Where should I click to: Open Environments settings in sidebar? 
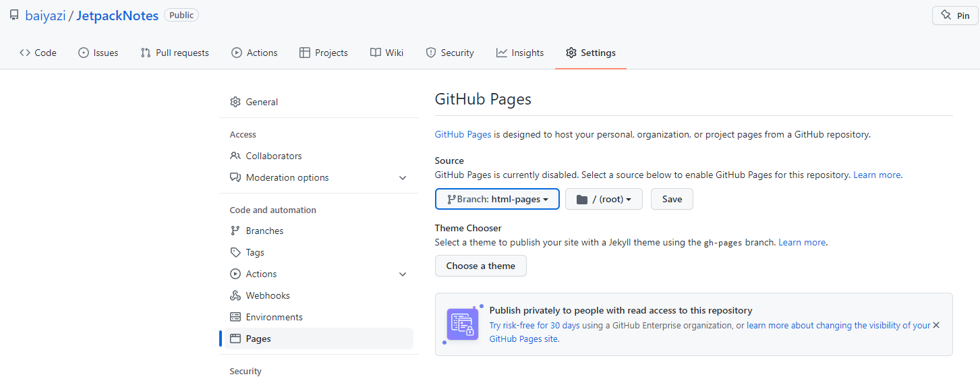(x=316, y=317)
